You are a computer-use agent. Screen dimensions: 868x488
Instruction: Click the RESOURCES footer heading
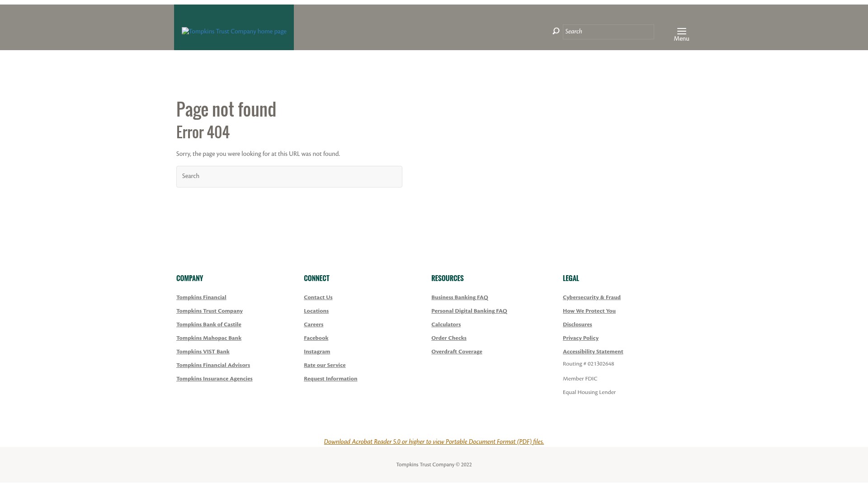pos(447,278)
